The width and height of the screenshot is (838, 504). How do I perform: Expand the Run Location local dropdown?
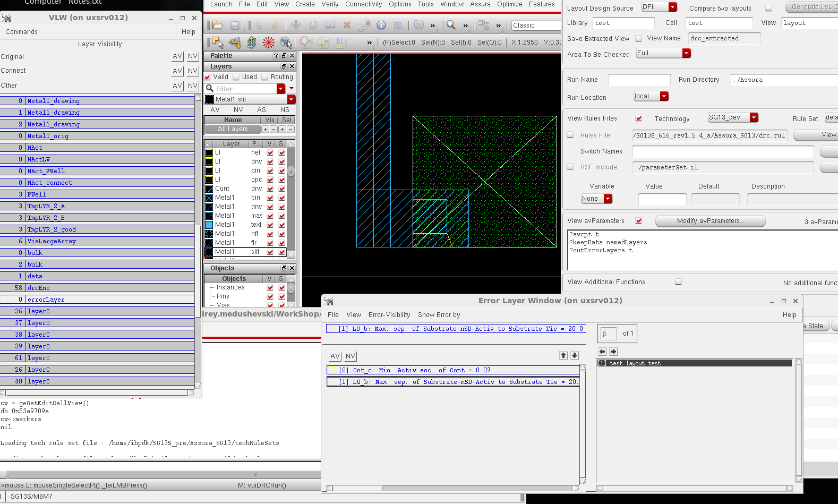pyautogui.click(x=664, y=96)
